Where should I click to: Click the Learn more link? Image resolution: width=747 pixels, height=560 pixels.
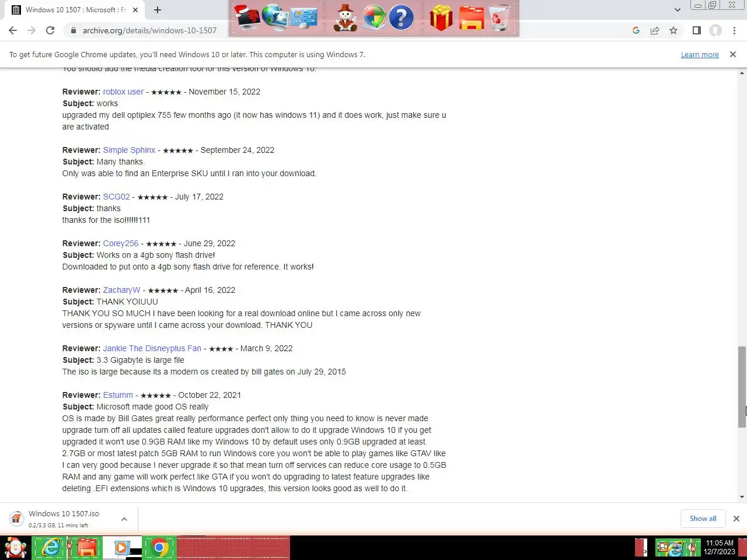pos(700,54)
